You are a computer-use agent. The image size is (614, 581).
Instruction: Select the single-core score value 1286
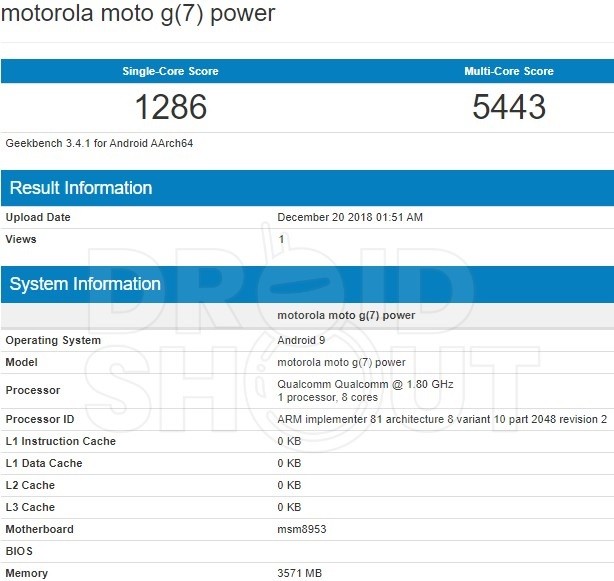click(171, 107)
